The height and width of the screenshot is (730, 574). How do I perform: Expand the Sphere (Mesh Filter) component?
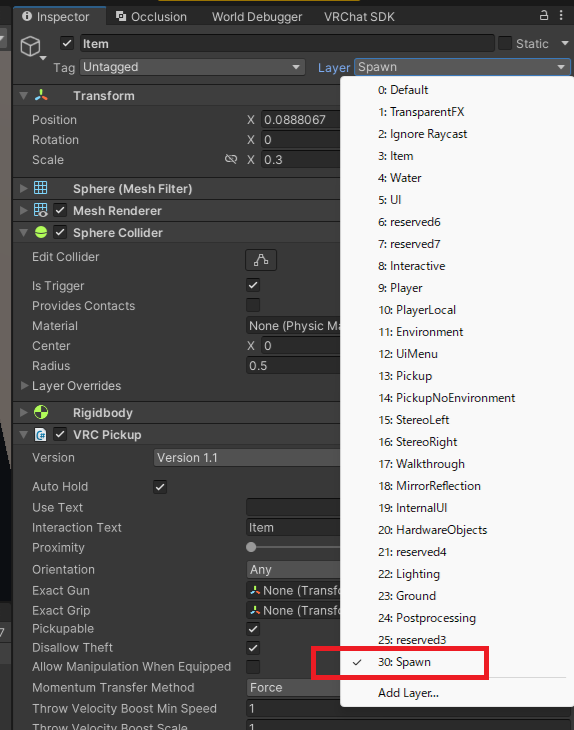pyautogui.click(x=24, y=188)
